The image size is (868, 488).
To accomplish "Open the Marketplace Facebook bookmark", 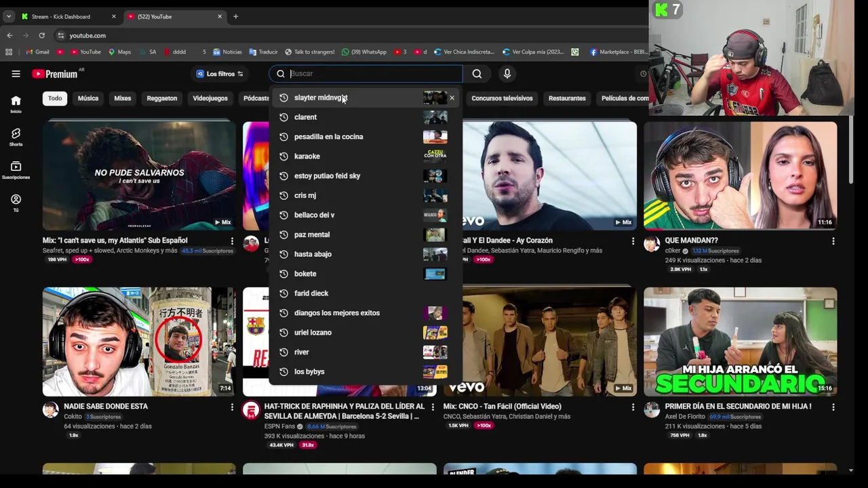I will click(618, 52).
